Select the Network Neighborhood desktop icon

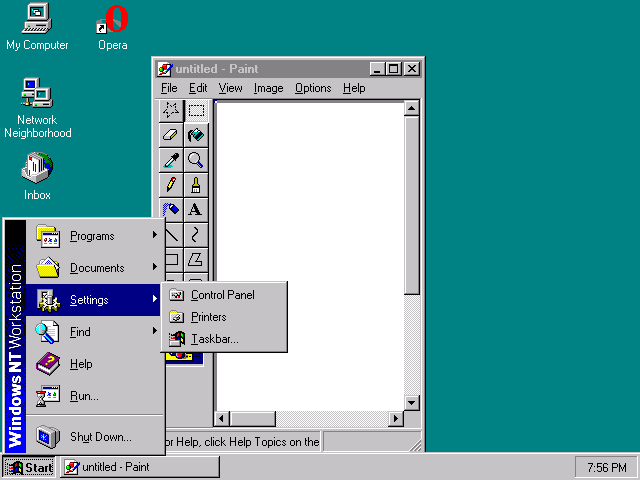click(38, 109)
